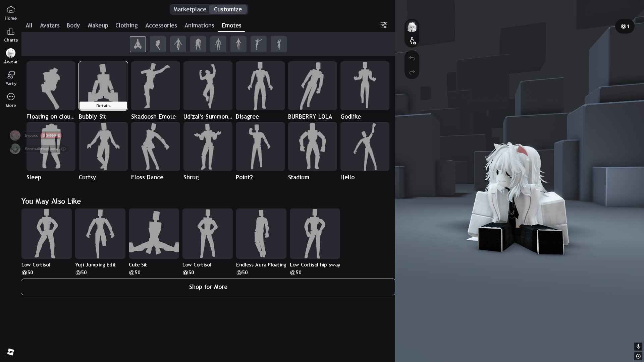Screen dimensions: 644x362
Task: Select the Floating on cloud emote card
Action: pyautogui.click(x=51, y=86)
